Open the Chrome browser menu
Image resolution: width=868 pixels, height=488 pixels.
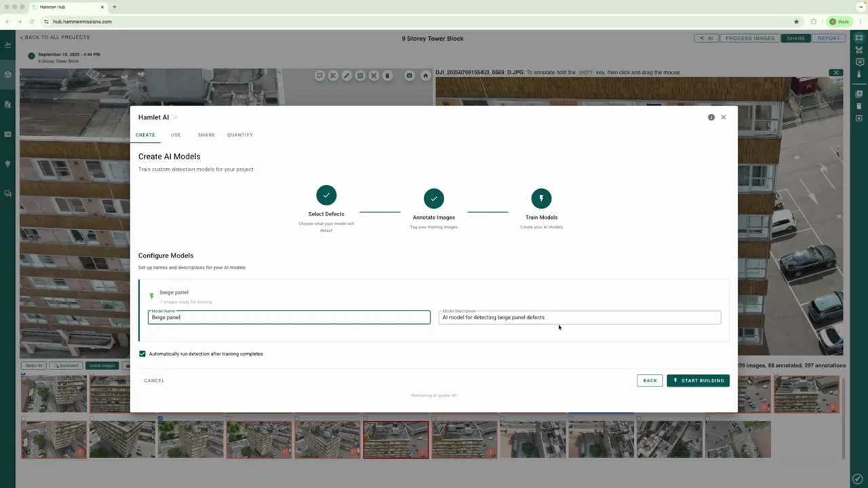[x=861, y=21]
